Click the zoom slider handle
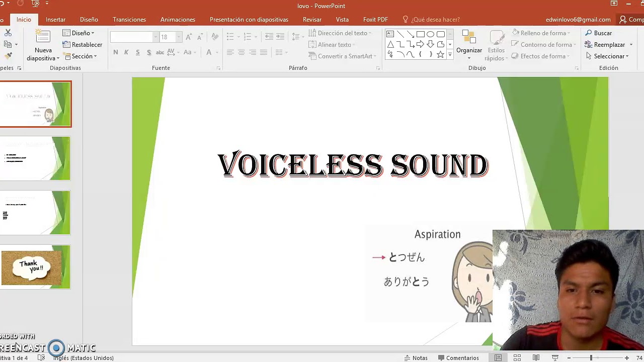This screenshot has height=362, width=644. tap(591, 358)
